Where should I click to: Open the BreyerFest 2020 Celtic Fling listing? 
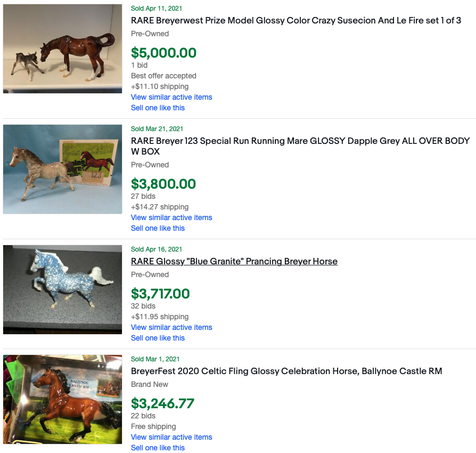click(x=286, y=371)
